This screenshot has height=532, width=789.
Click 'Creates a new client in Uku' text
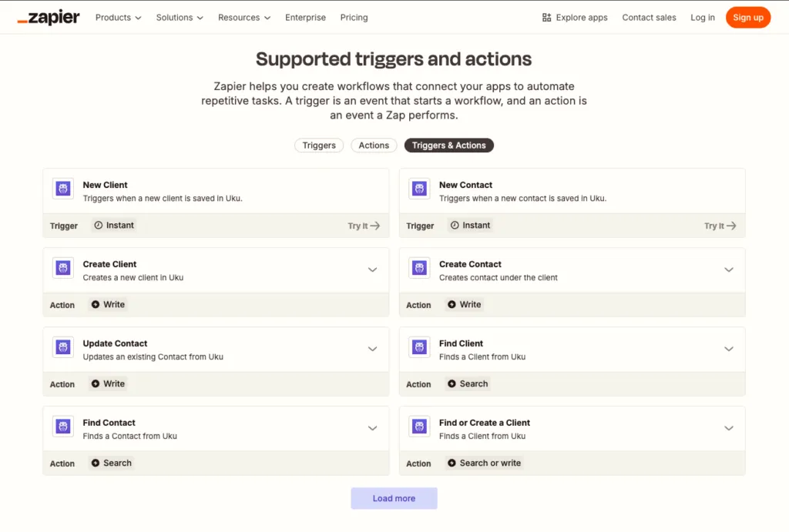coord(133,278)
